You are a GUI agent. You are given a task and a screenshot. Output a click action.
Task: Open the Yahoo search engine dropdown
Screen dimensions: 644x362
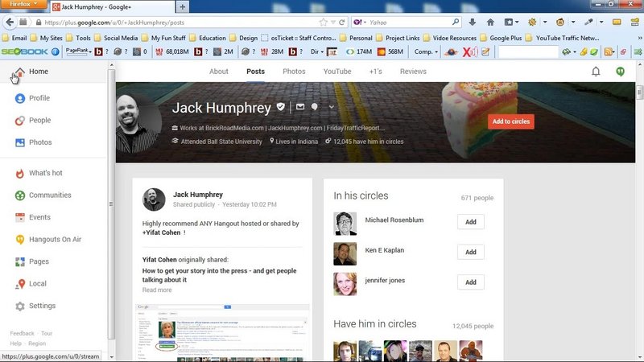[x=359, y=23]
